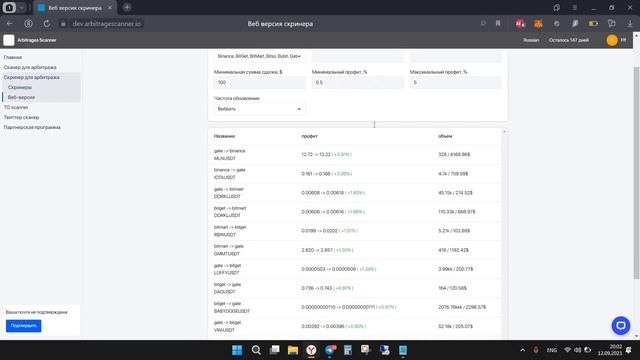The width and height of the screenshot is (640, 360).
Task: Open the exchanges multi-select dropdown
Action: point(260,56)
